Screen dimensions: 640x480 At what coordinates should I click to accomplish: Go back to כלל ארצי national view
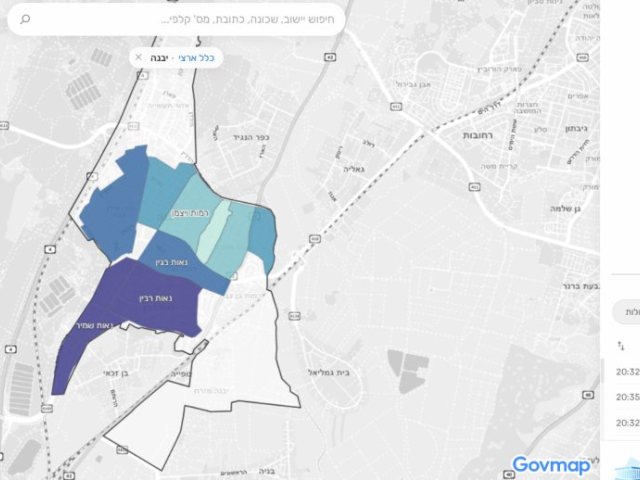click(x=196, y=58)
